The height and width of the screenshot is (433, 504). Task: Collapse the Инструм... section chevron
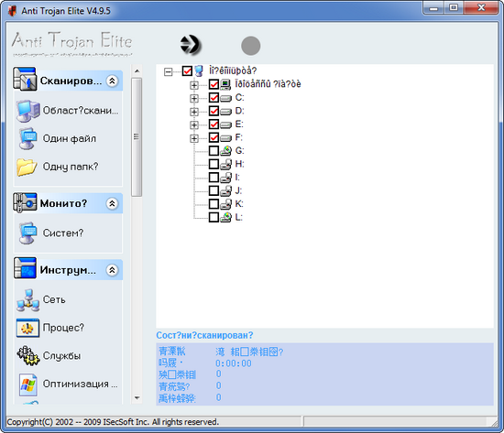[112, 270]
